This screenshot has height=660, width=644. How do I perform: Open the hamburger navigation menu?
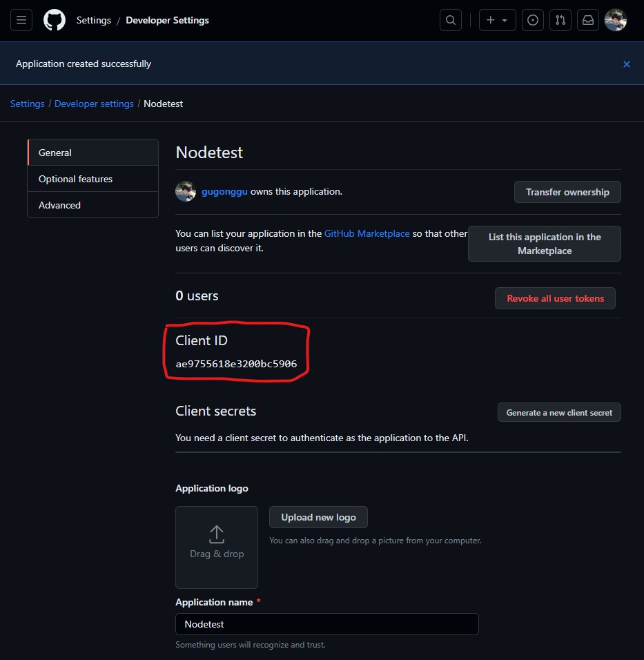[x=21, y=20]
